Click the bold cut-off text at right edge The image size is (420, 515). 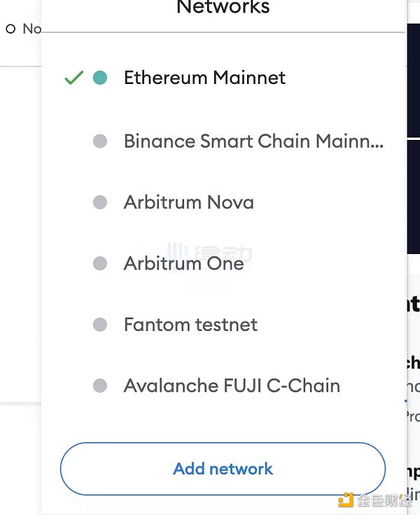413,304
